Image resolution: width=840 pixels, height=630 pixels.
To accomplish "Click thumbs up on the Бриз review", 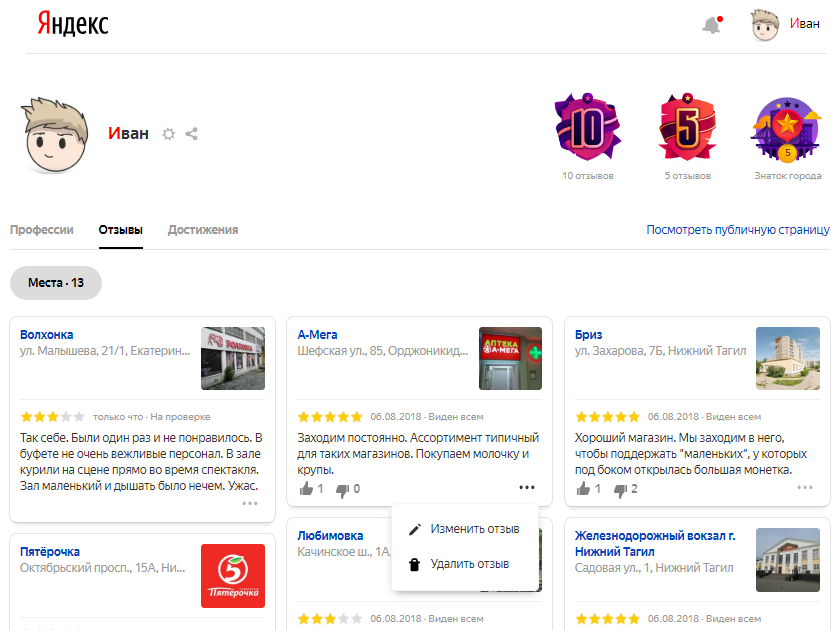I will (584, 489).
